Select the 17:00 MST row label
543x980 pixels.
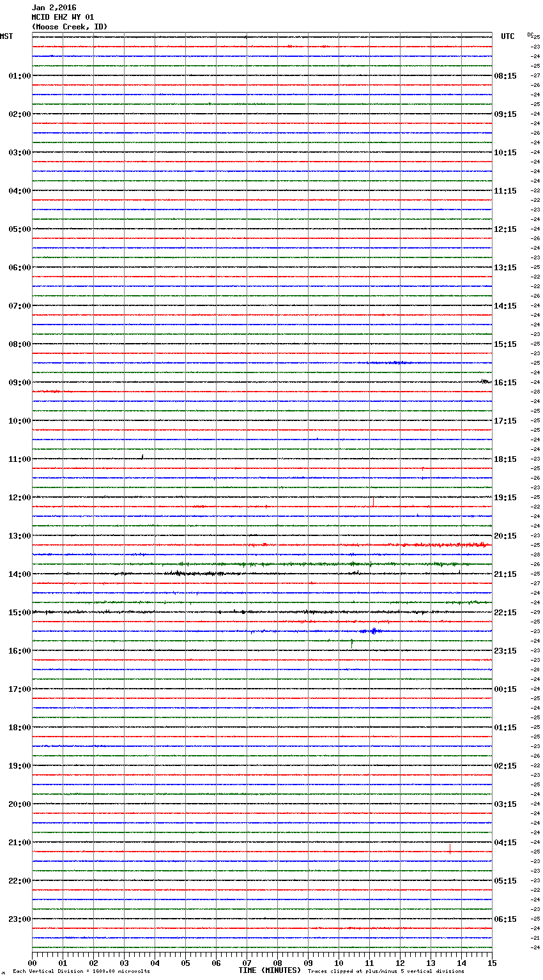point(20,689)
